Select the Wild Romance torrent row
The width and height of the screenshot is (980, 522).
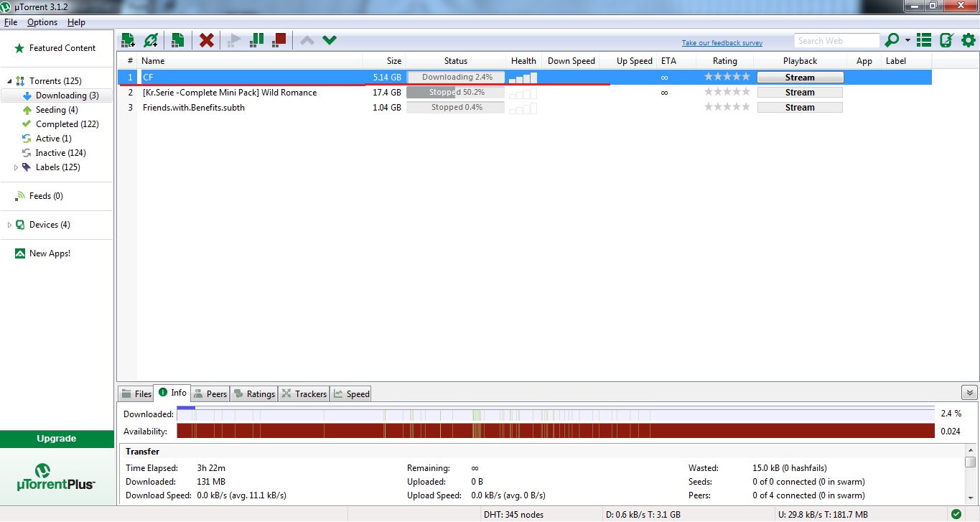pos(525,93)
